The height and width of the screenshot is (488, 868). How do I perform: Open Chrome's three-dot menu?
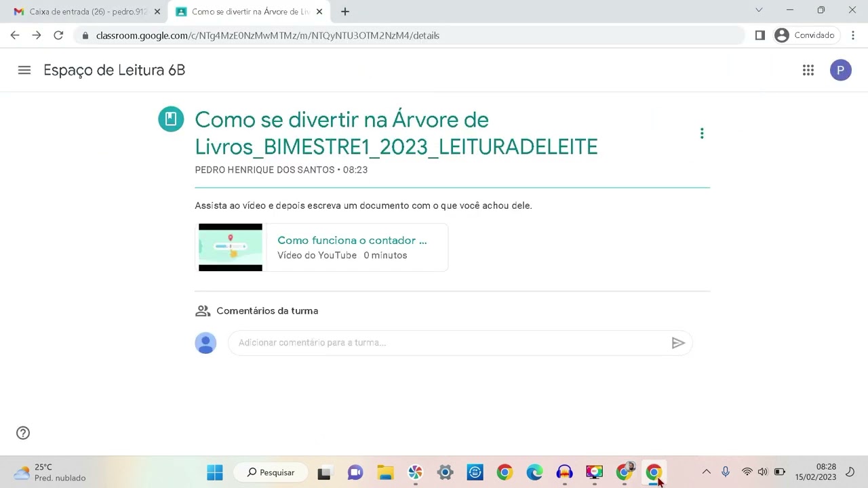(853, 35)
